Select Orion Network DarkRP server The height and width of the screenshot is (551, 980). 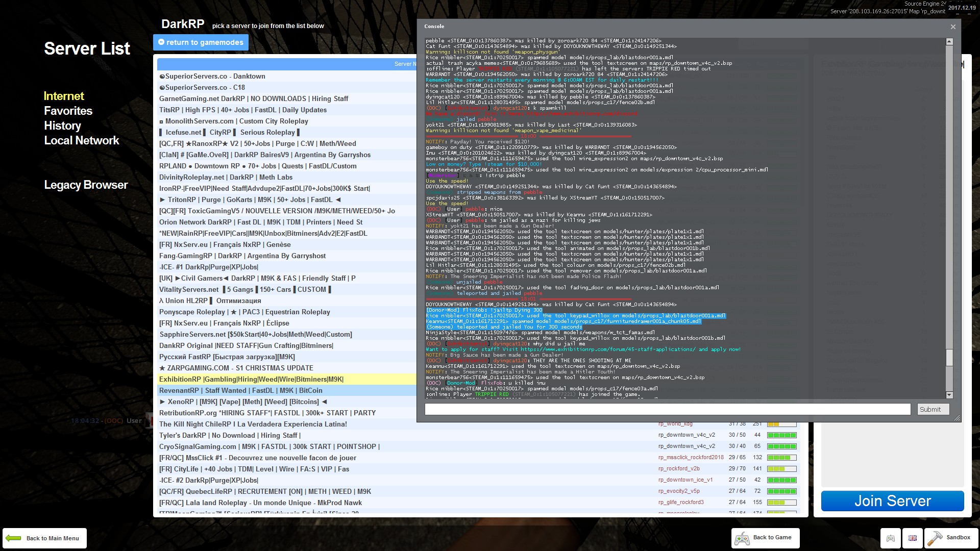(287, 222)
